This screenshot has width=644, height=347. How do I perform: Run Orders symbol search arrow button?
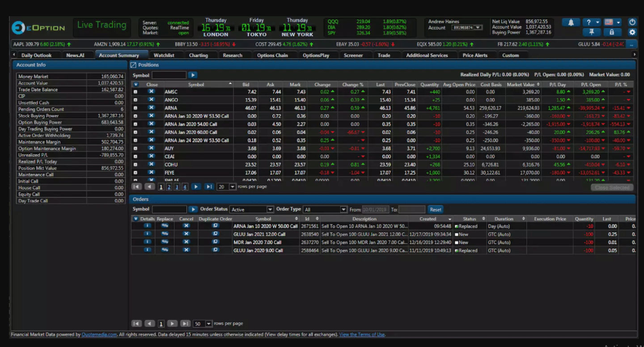(193, 210)
